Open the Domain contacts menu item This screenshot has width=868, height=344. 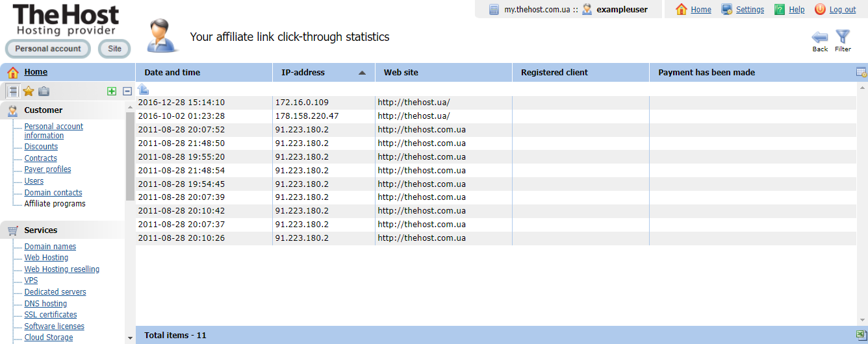tap(53, 193)
